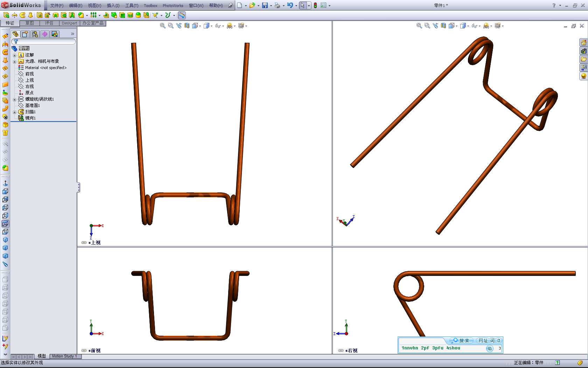Image resolution: width=588 pixels, height=368 pixels.
Task: Toggle Section View in top-right viewport
Action: point(443,26)
